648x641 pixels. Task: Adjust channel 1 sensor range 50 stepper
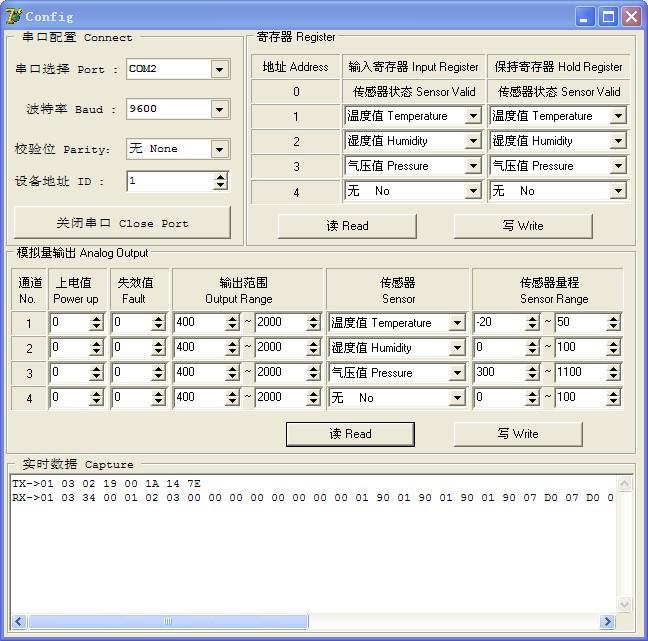click(614, 322)
